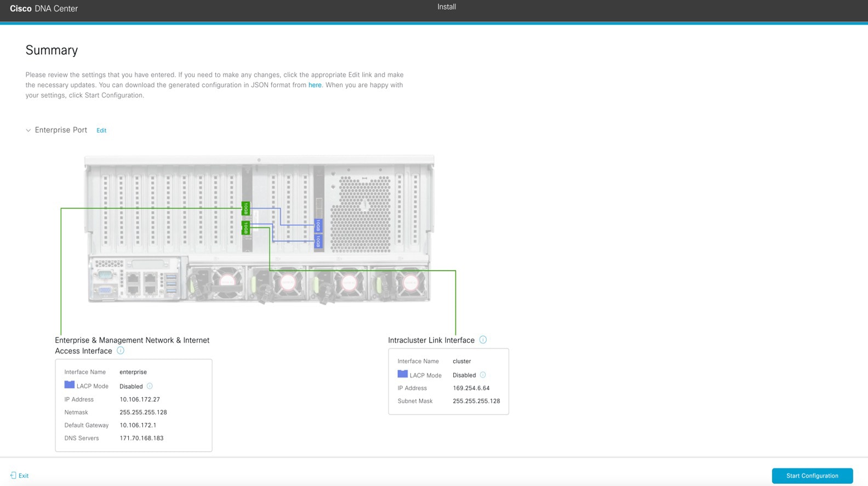Select the upper blue 10GB port on diagram
The image size is (868, 486).
click(318, 225)
